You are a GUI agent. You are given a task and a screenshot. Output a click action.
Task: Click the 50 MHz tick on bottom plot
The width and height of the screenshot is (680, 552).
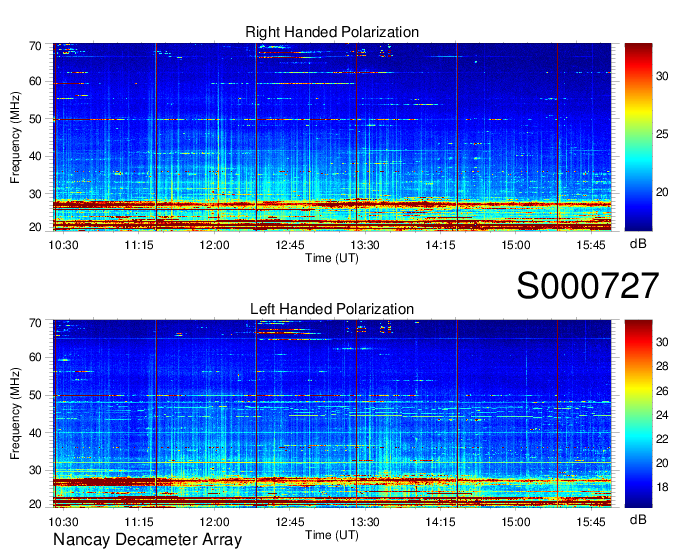(35, 395)
